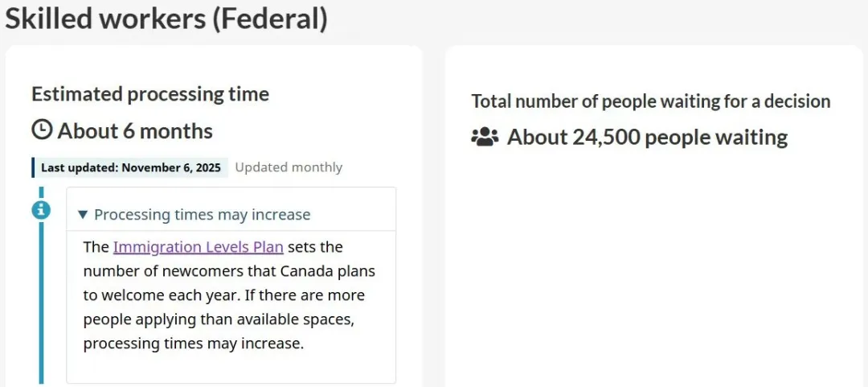This screenshot has width=868, height=387.
Task: Collapse the disclosure triangle for processing times notice
Action: click(83, 215)
